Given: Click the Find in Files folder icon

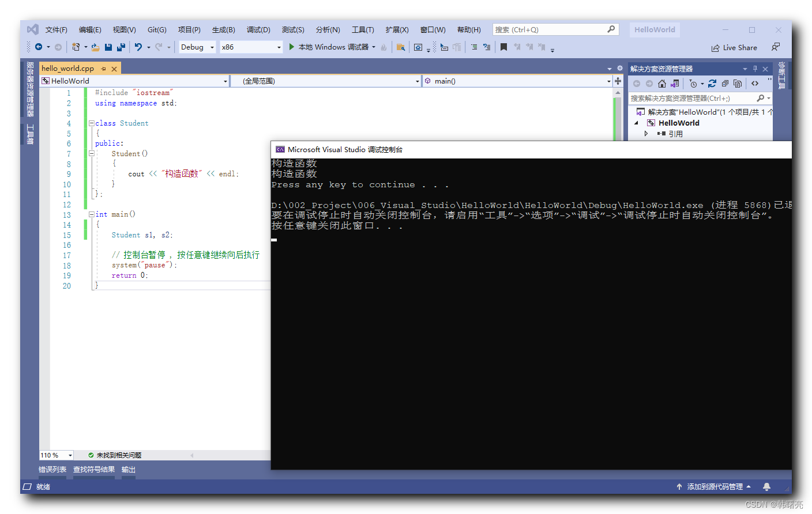Looking at the screenshot, I should coord(401,47).
